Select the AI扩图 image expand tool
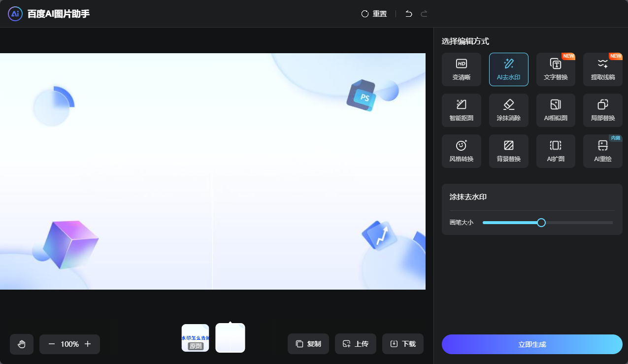 point(556,151)
